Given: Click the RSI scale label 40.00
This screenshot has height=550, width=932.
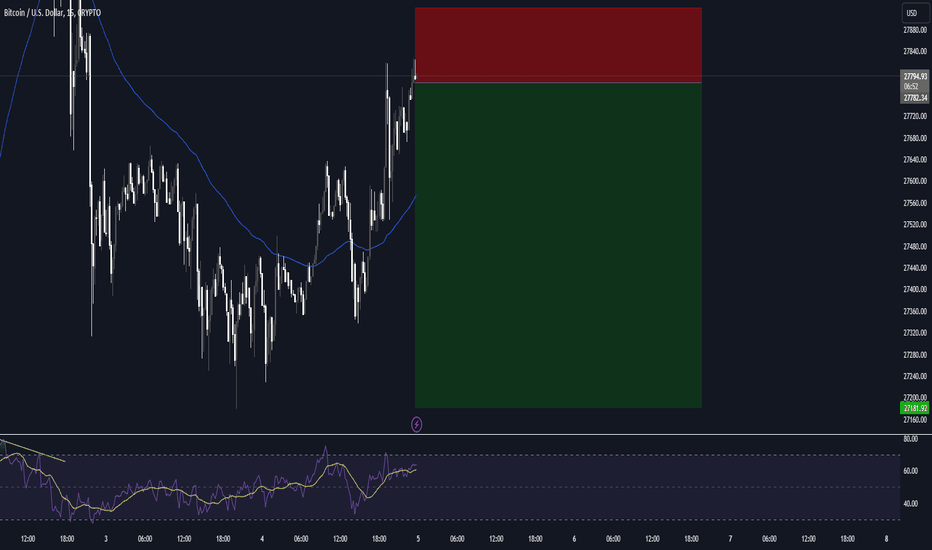Looking at the screenshot, I should coord(910,503).
